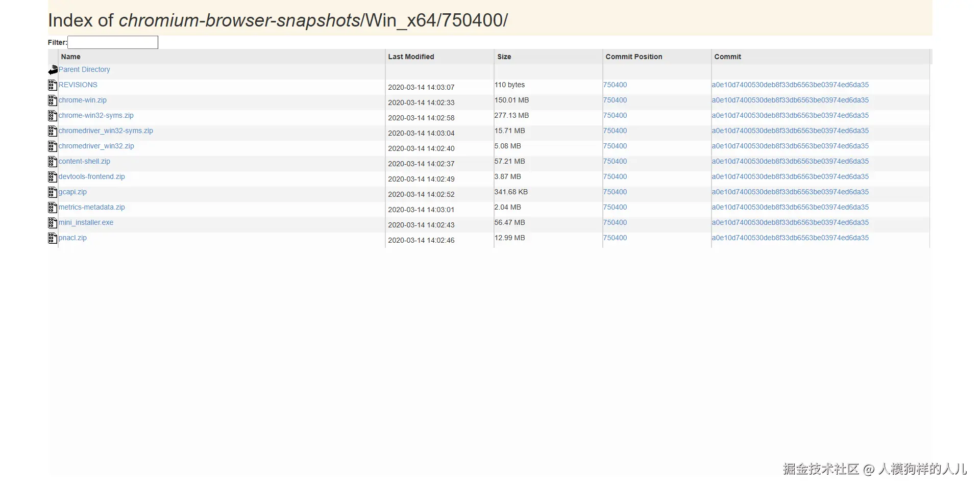
Task: Download chrome-win.zip
Action: [x=83, y=100]
